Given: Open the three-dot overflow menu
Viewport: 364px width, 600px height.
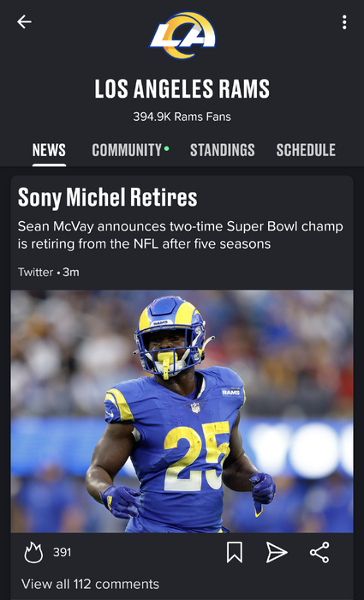Looking at the screenshot, I should click(x=344, y=22).
